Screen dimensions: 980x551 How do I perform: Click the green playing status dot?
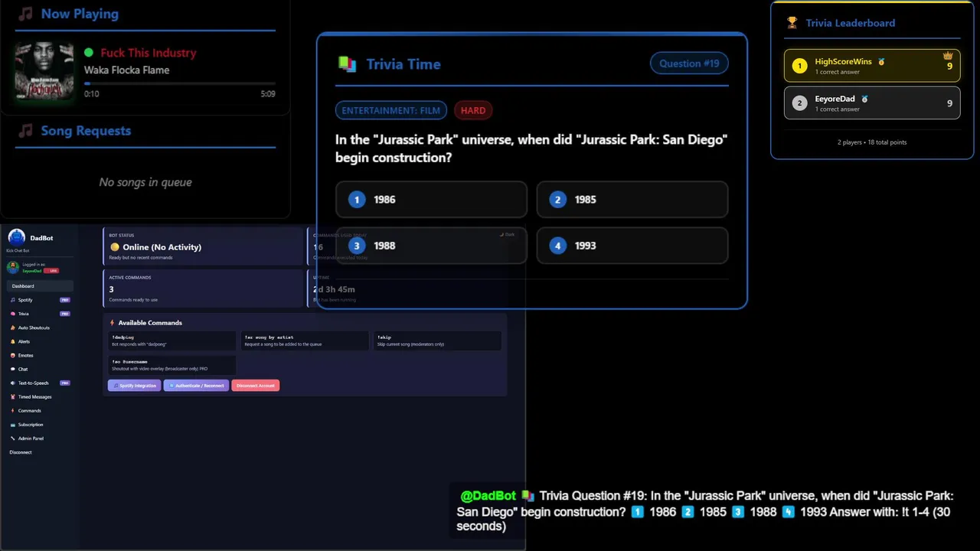tap(89, 53)
